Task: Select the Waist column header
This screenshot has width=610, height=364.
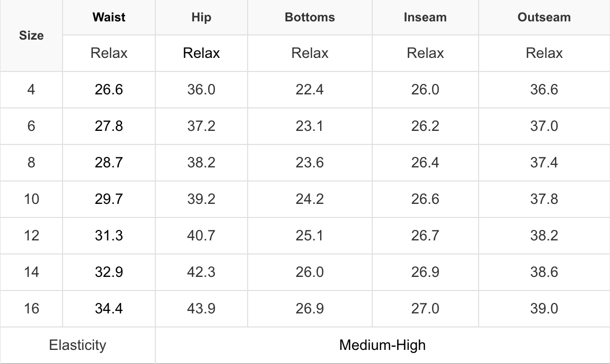Action: click(x=109, y=17)
